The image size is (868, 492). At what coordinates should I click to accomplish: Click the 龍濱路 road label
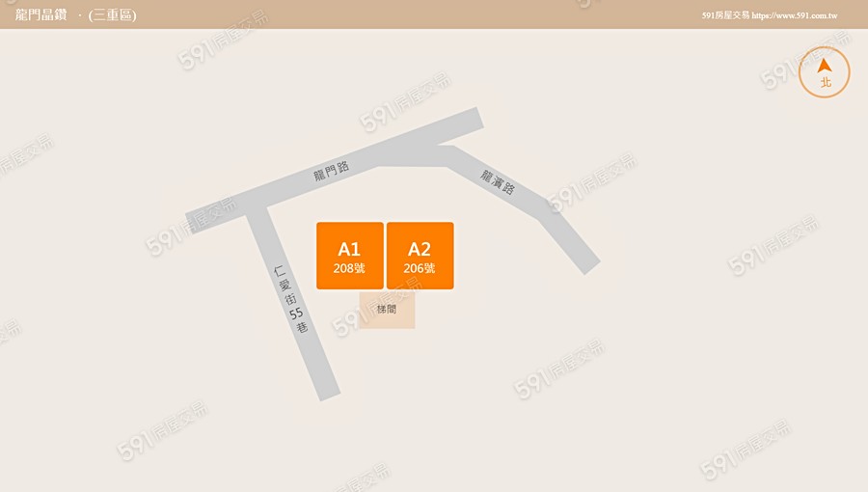click(x=497, y=182)
